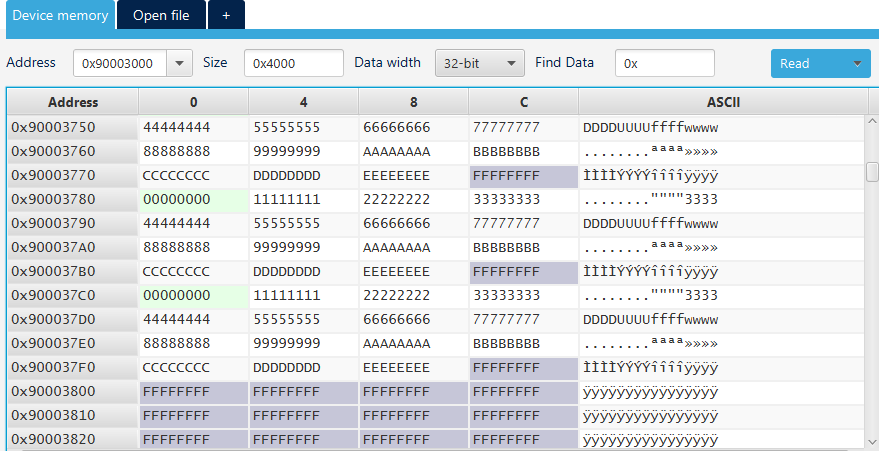This screenshot has width=879, height=451.
Task: Click the 8 column header
Action: pos(413,102)
